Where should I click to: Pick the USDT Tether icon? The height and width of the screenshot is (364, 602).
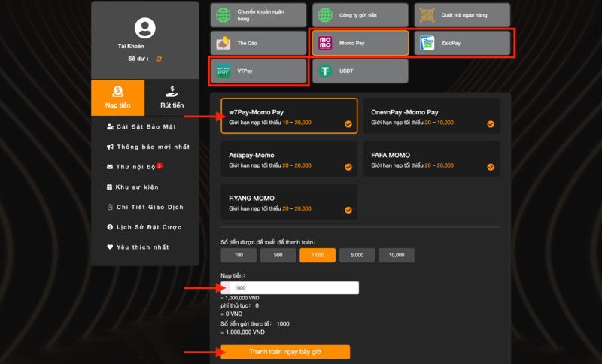pos(325,71)
